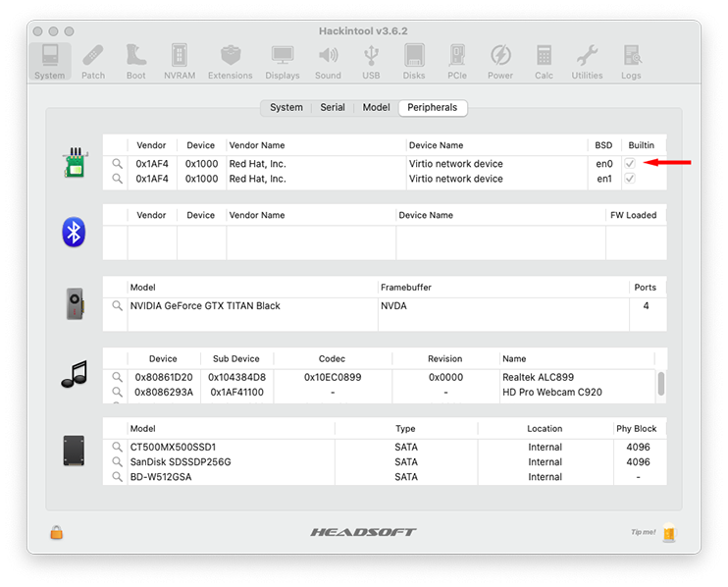The height and width of the screenshot is (587, 728).
Task: Open the USB toolbar section
Action: point(371,62)
